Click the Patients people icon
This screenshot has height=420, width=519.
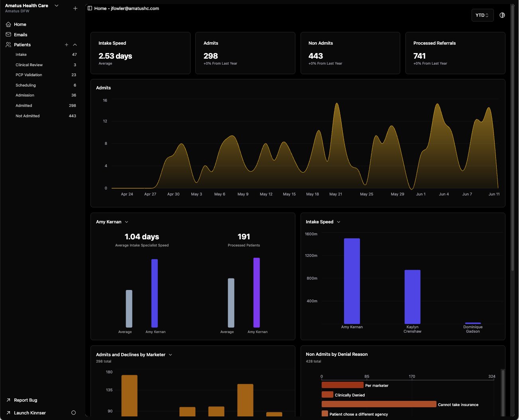8,45
